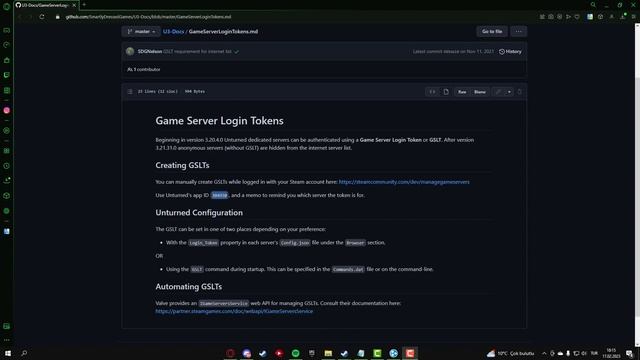Open partner.steamgames.com IGameServersService documentation link

coord(234,311)
